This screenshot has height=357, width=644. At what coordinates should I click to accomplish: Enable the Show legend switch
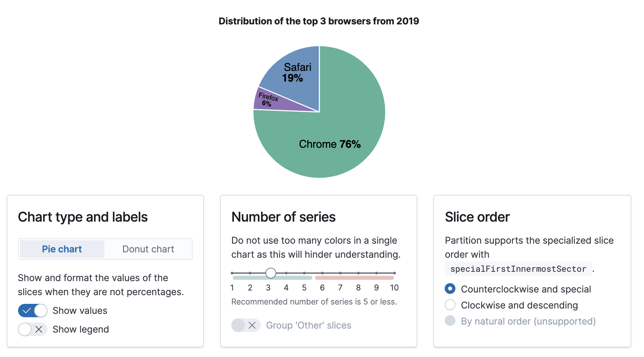[32, 329]
